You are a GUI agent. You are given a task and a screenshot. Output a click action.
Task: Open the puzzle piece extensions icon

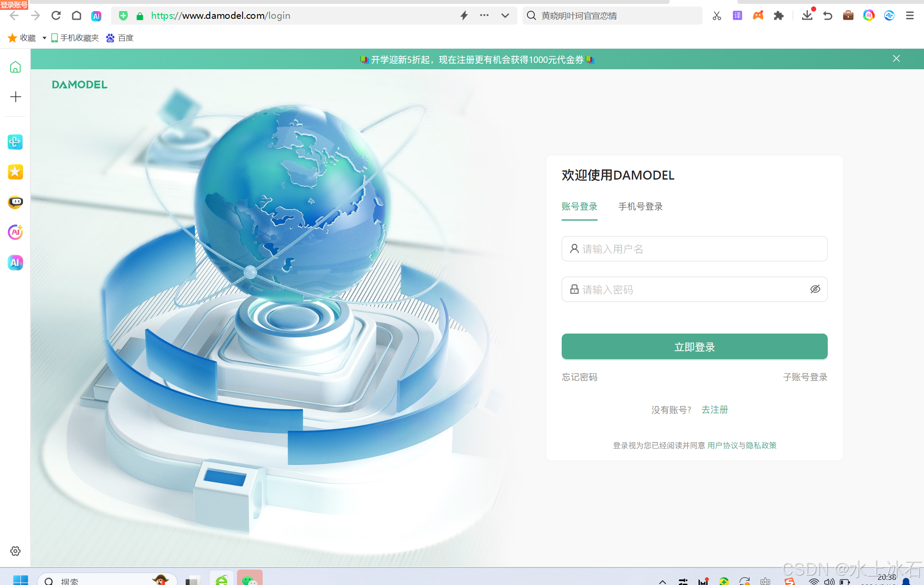coord(779,16)
